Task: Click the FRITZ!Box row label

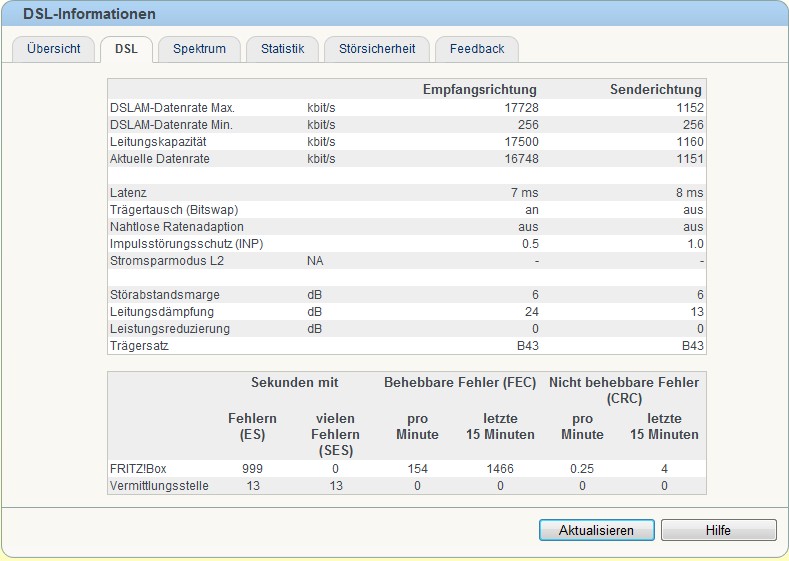Action: pyautogui.click(x=138, y=469)
